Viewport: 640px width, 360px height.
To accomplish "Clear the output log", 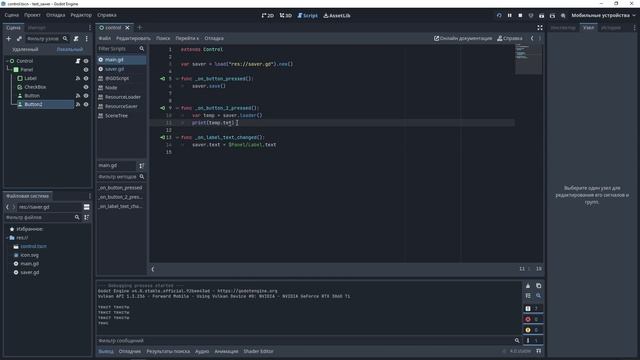I will pos(528,286).
